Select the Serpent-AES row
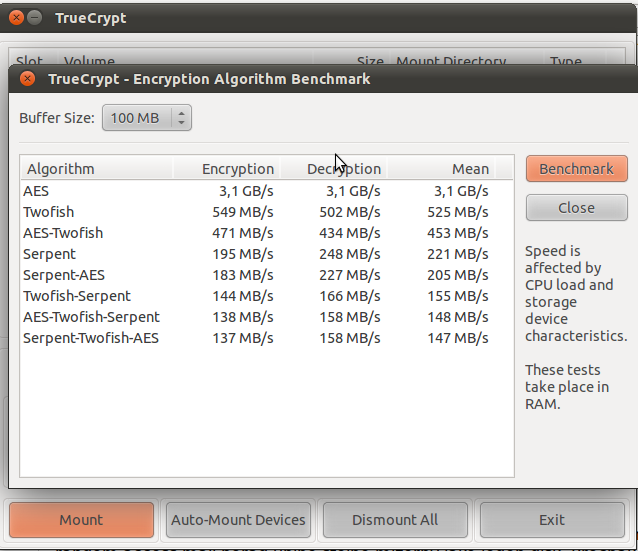 click(267, 275)
